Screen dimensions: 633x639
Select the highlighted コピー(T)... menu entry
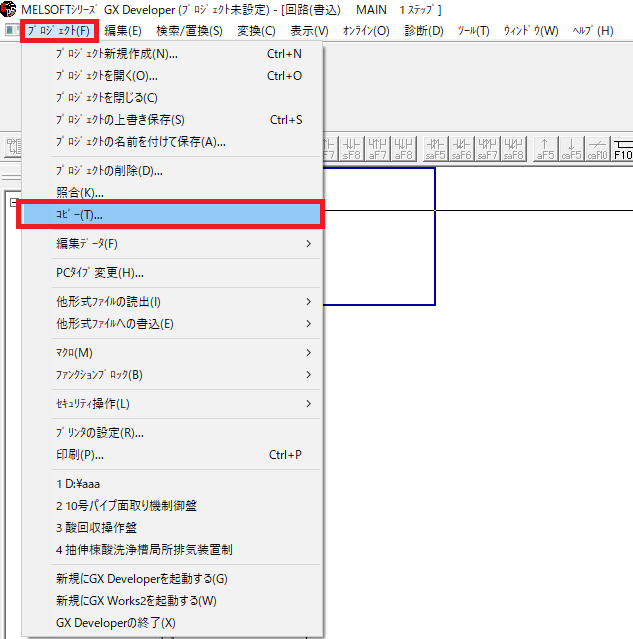172,214
